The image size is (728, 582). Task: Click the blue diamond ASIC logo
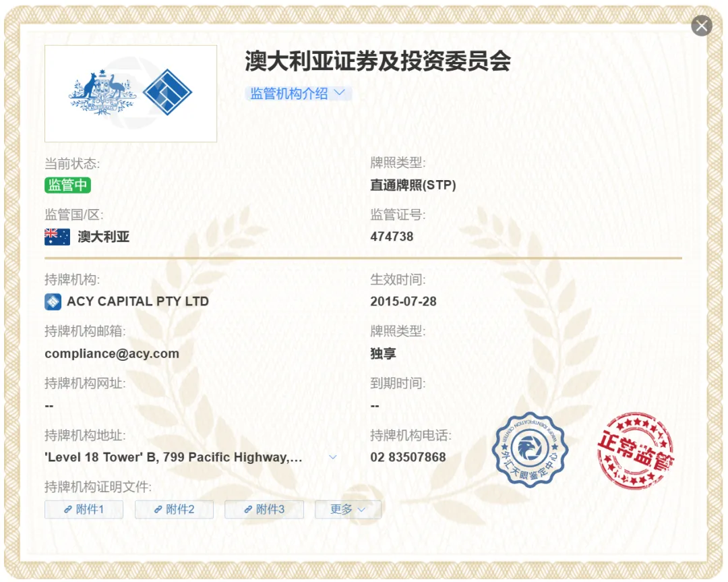pos(167,92)
